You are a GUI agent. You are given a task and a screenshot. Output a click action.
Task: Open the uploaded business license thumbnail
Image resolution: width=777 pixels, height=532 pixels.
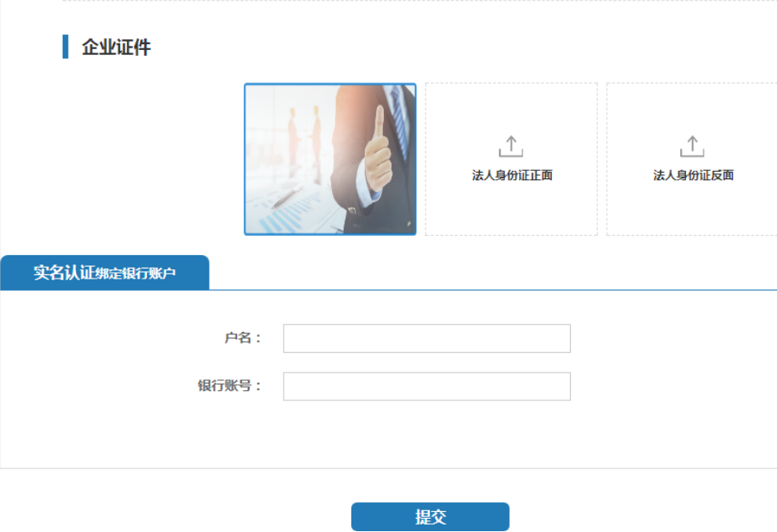coord(330,159)
